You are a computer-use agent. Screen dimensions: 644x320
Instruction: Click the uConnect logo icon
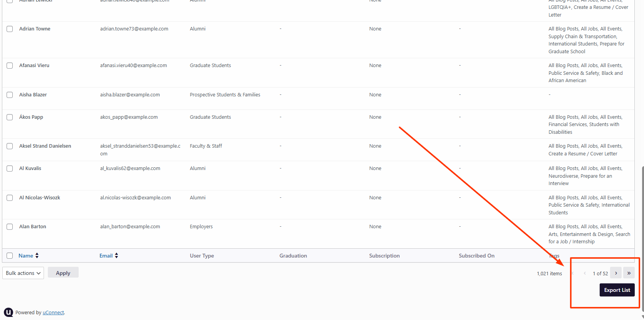pos(8,312)
